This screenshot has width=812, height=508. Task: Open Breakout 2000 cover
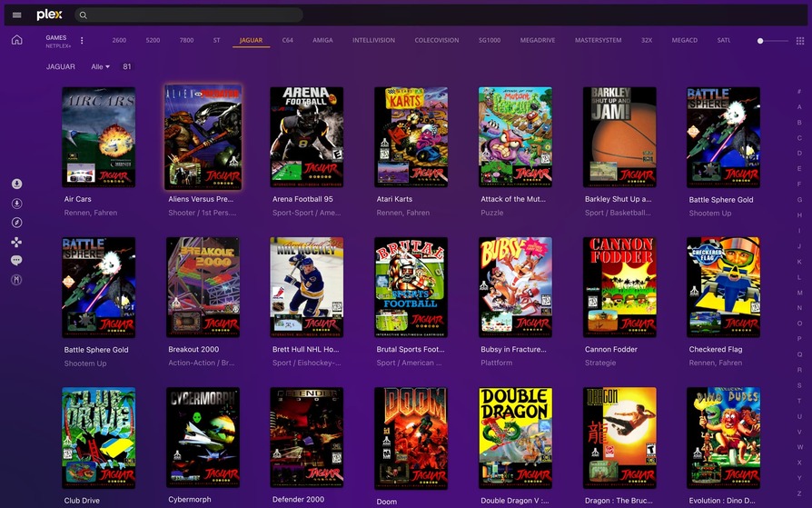coord(203,287)
